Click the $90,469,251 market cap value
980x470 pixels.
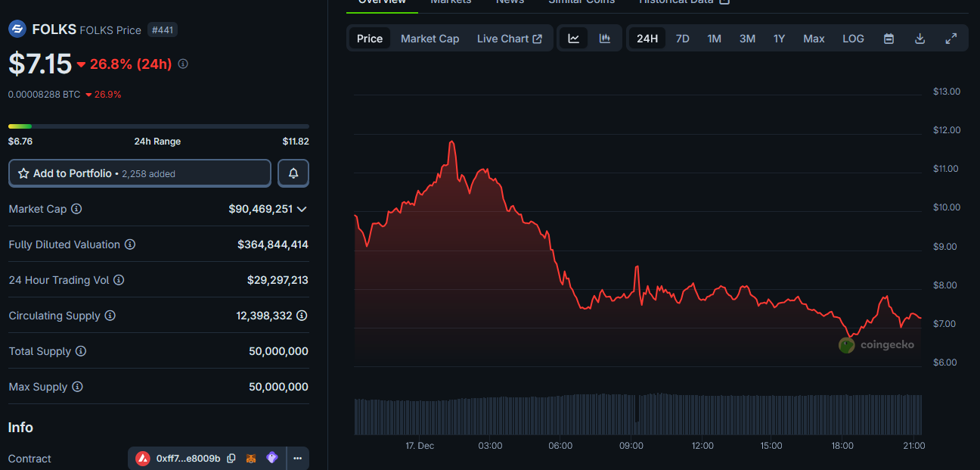click(260, 209)
